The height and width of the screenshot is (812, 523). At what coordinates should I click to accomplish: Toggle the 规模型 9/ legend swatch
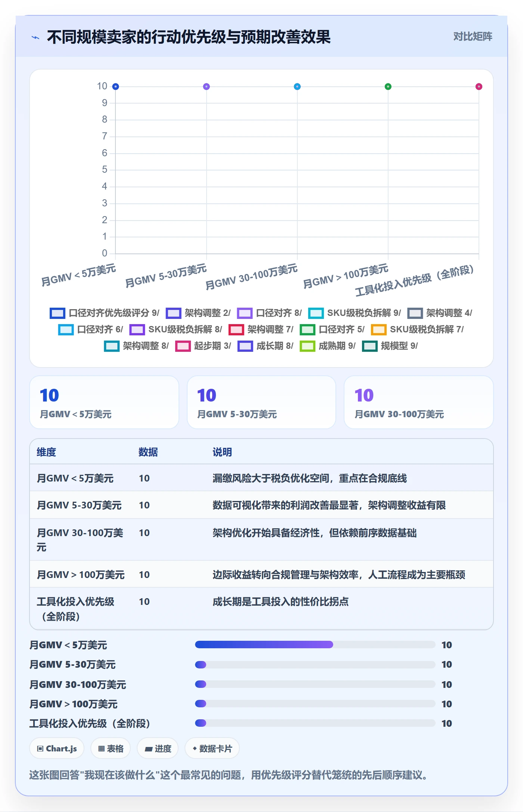370,346
